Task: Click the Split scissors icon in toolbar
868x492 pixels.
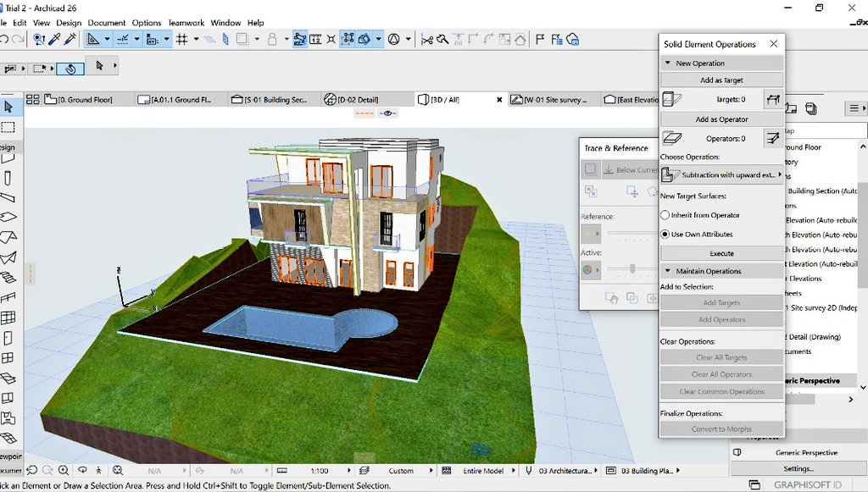Action: [x=427, y=40]
